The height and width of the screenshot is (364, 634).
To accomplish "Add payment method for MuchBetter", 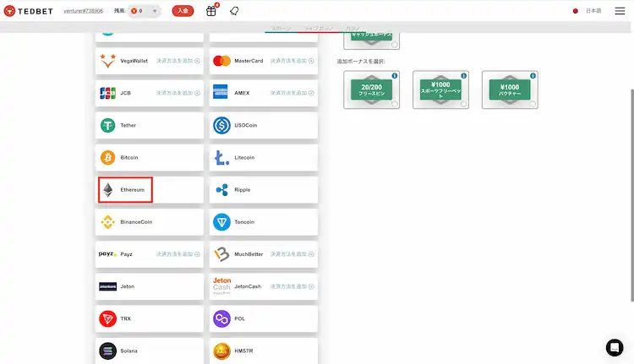I will 292,254.
